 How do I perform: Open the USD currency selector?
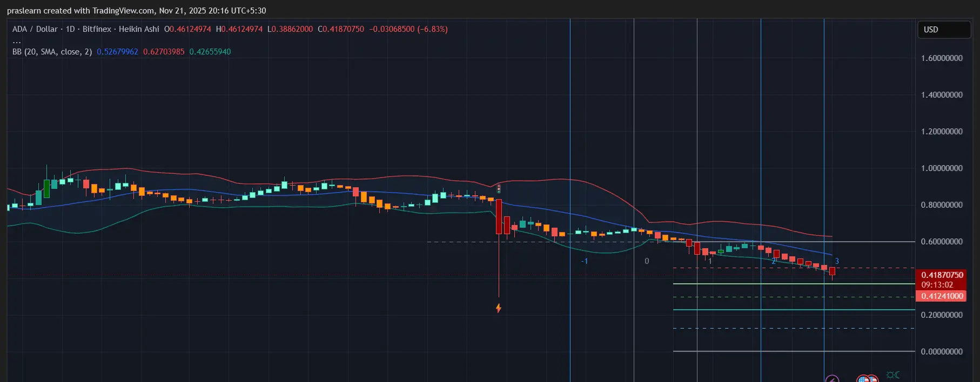click(x=944, y=30)
